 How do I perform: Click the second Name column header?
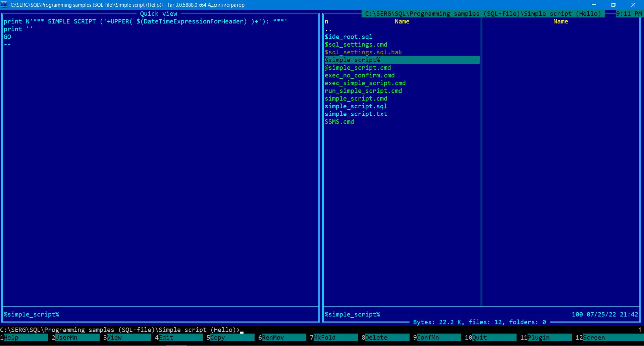pyautogui.click(x=560, y=21)
